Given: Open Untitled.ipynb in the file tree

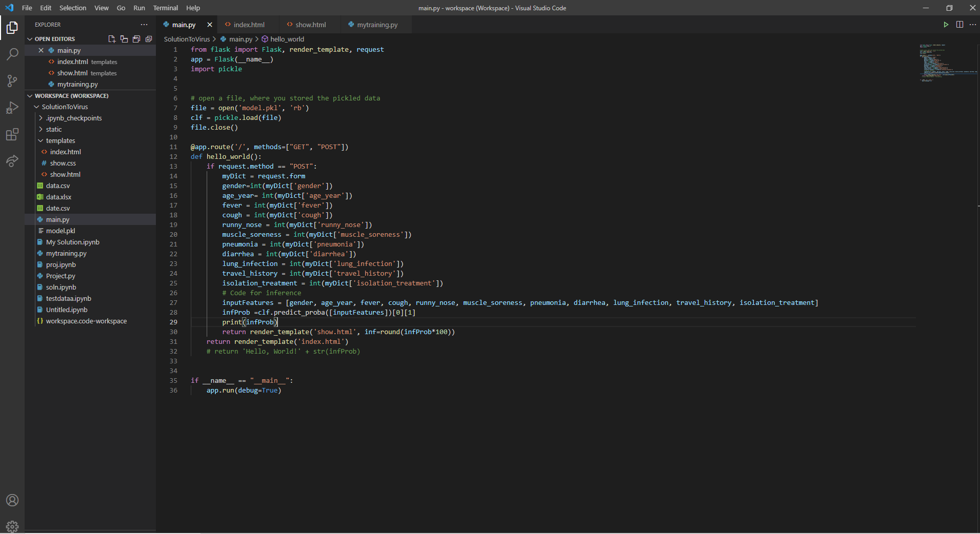Looking at the screenshot, I should pyautogui.click(x=90, y=310).
